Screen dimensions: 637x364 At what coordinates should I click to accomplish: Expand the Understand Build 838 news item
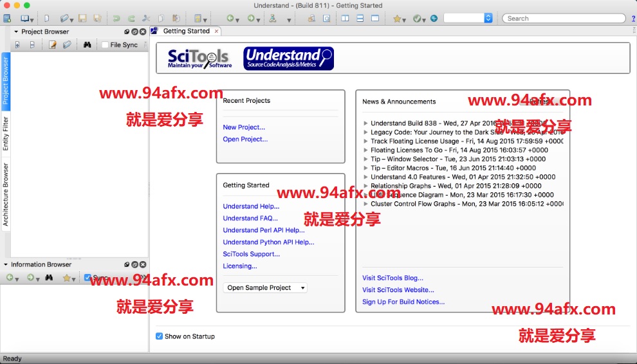pos(365,123)
